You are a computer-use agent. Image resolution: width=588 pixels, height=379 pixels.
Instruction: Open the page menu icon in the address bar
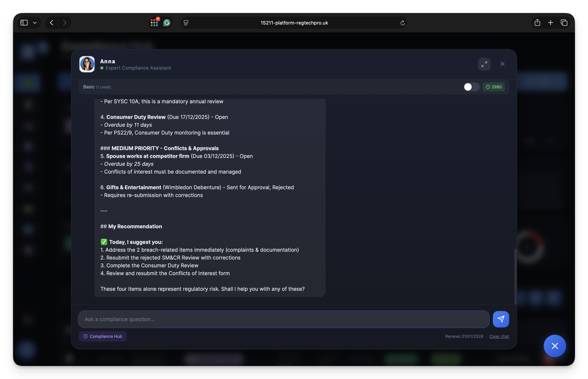(186, 23)
